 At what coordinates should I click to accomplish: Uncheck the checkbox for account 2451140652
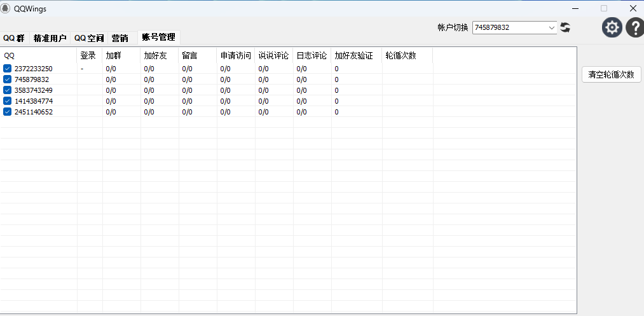point(8,112)
